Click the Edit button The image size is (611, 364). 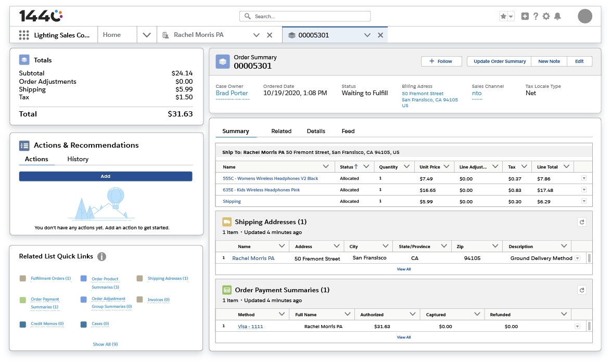click(579, 61)
